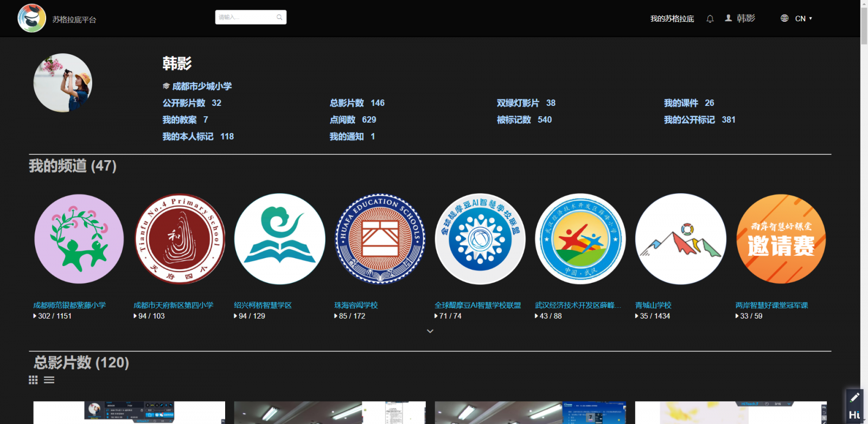Expand channel list with down chevron
Image resolution: width=868 pixels, height=424 pixels.
[x=430, y=331]
